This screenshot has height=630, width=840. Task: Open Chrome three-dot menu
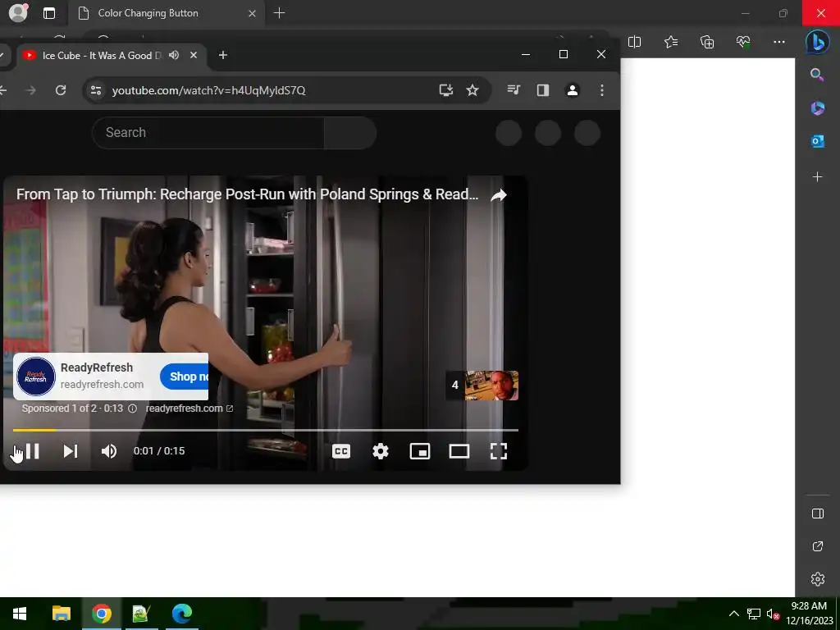[602, 90]
